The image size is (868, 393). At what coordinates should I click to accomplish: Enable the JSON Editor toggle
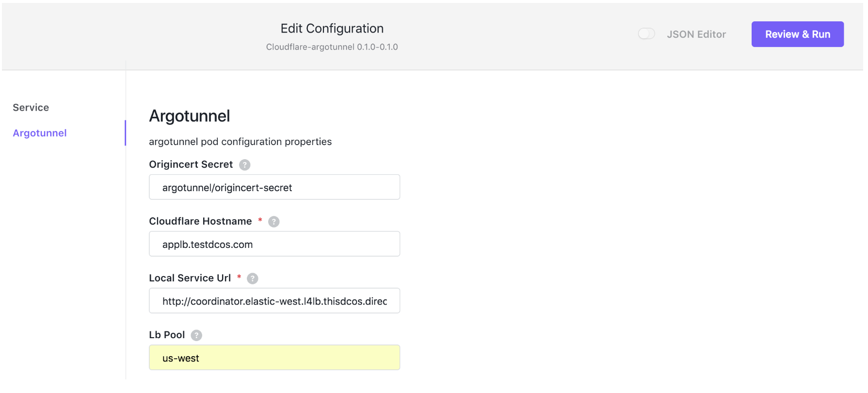pos(646,33)
